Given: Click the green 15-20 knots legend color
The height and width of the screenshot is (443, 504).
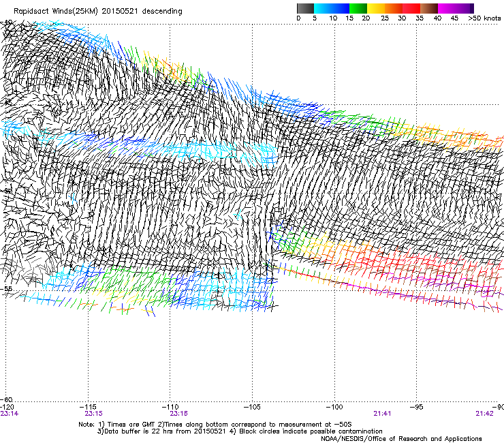Looking at the screenshot, I should coord(358,8).
